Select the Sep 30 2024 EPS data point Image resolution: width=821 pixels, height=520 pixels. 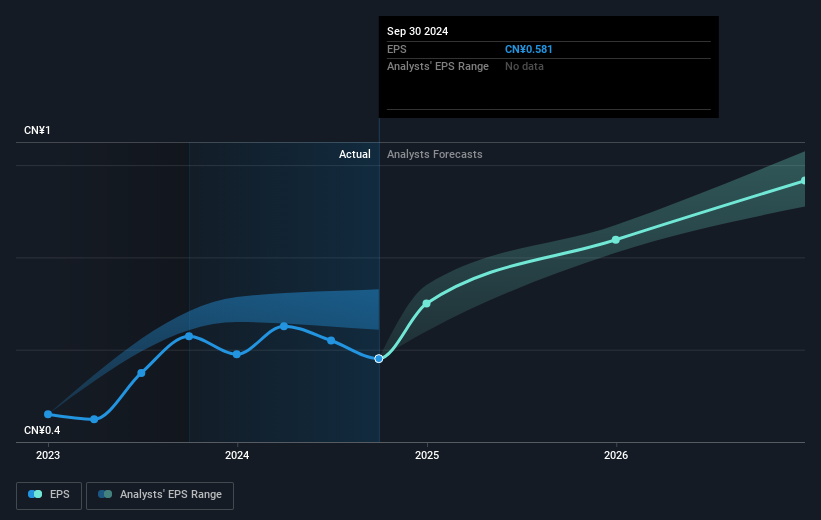pos(379,359)
